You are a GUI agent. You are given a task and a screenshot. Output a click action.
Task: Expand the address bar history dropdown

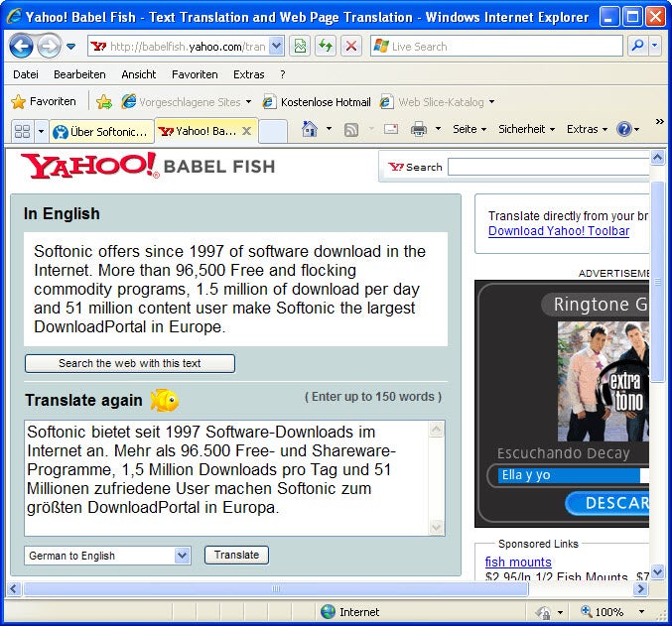(276, 46)
